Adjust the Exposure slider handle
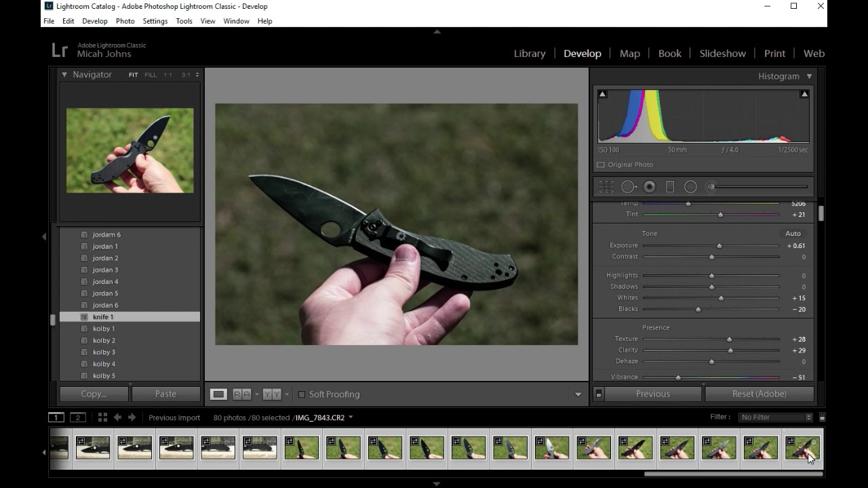Screen dimensions: 868x488 coord(719,246)
